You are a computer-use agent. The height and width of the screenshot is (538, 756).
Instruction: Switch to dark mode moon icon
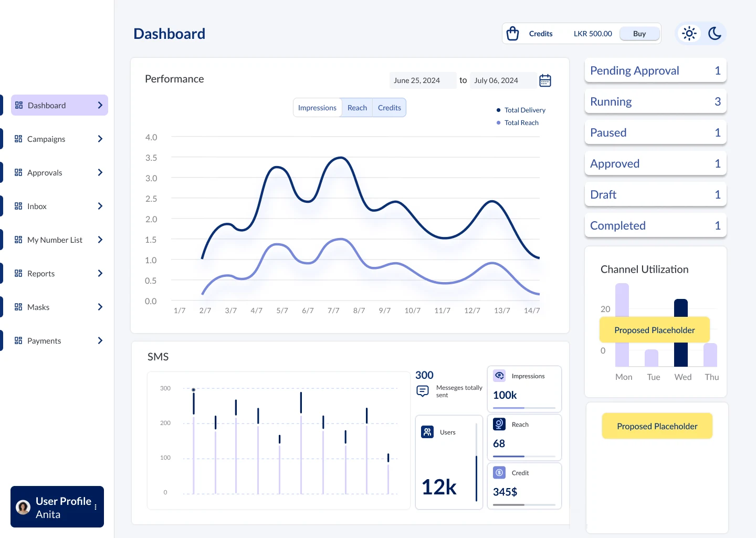click(715, 34)
